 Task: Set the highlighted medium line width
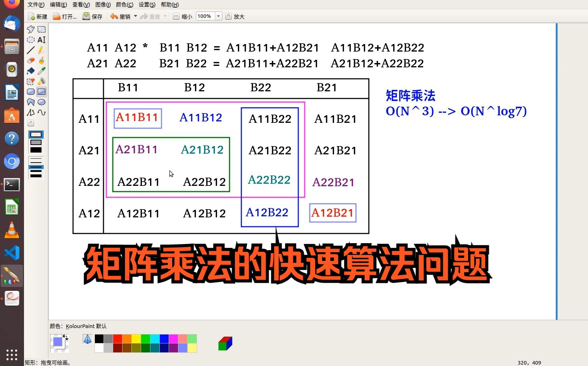[36, 167]
